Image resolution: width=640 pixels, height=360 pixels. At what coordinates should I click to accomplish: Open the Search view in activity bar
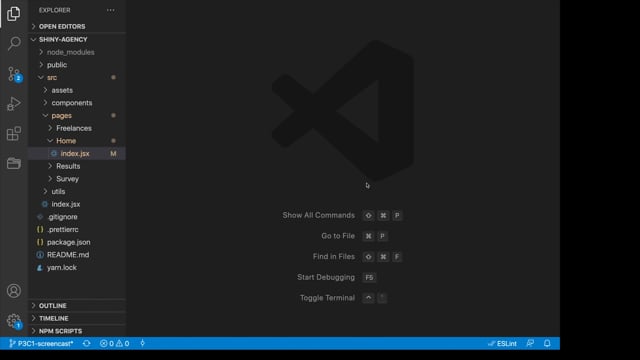[14, 43]
